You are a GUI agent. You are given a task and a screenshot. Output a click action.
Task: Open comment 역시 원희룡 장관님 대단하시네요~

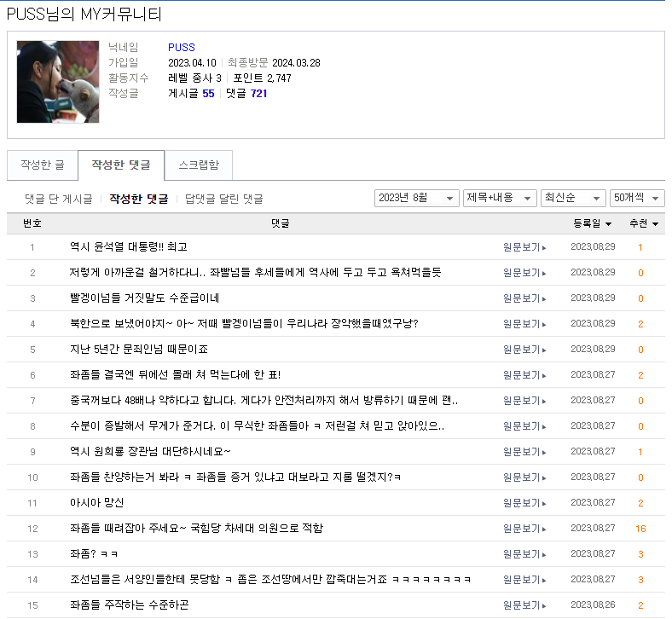[x=150, y=452]
